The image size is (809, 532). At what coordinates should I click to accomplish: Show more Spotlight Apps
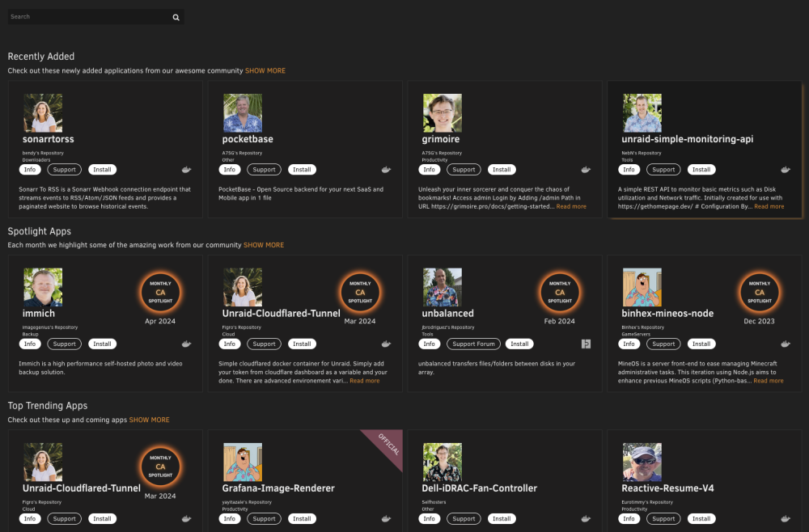(264, 245)
